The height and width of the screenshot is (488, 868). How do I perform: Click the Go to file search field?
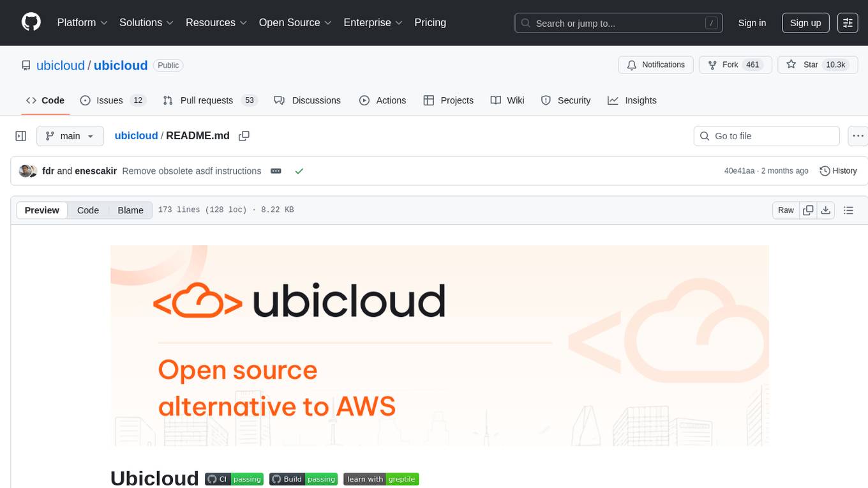click(x=767, y=136)
